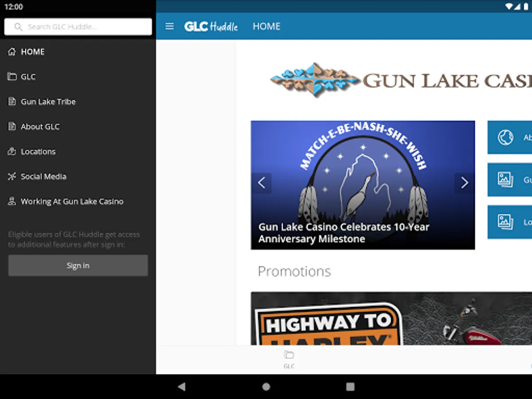Open the hamburger menu icon

pyautogui.click(x=169, y=26)
